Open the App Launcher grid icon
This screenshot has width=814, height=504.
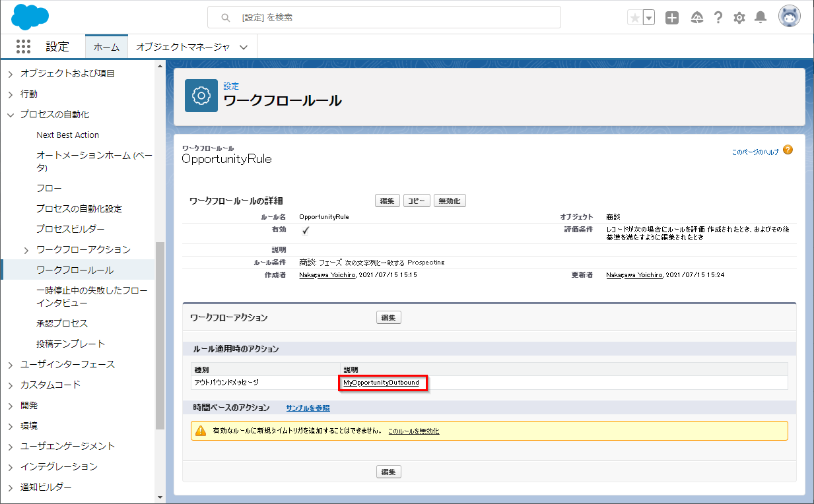pyautogui.click(x=23, y=47)
